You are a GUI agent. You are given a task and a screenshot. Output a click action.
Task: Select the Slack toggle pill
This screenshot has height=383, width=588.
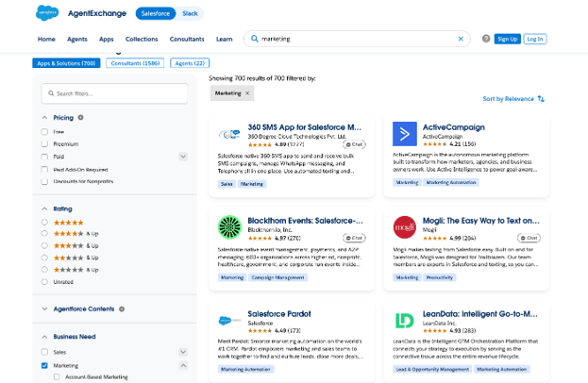[190, 13]
